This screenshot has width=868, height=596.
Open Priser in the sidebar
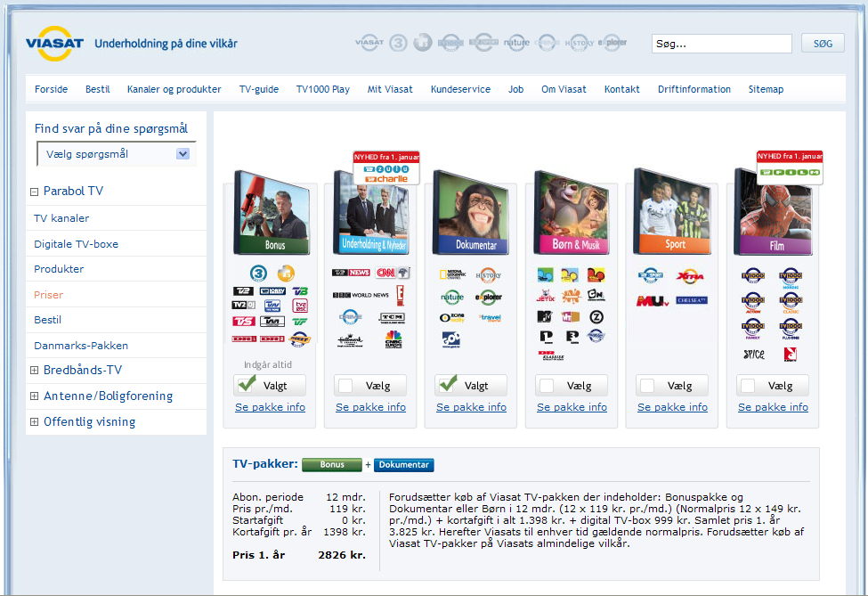tap(48, 295)
